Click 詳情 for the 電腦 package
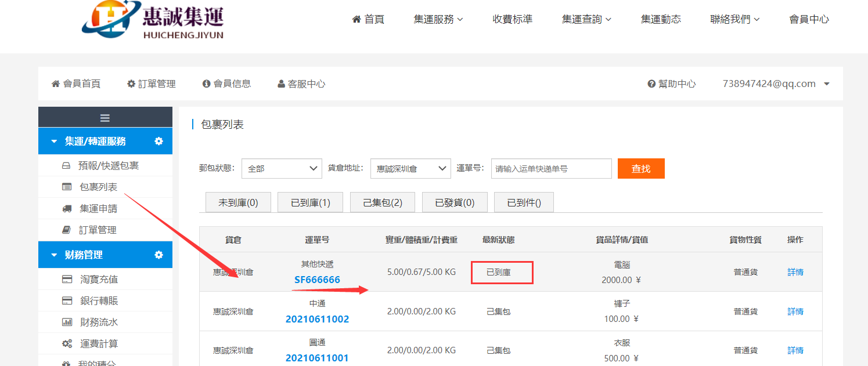868x366 pixels. point(795,271)
